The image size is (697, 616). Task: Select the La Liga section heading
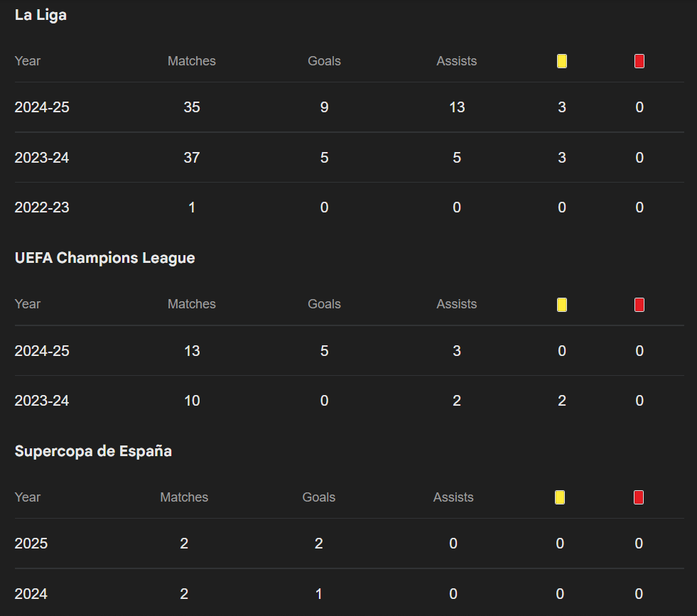[40, 15]
